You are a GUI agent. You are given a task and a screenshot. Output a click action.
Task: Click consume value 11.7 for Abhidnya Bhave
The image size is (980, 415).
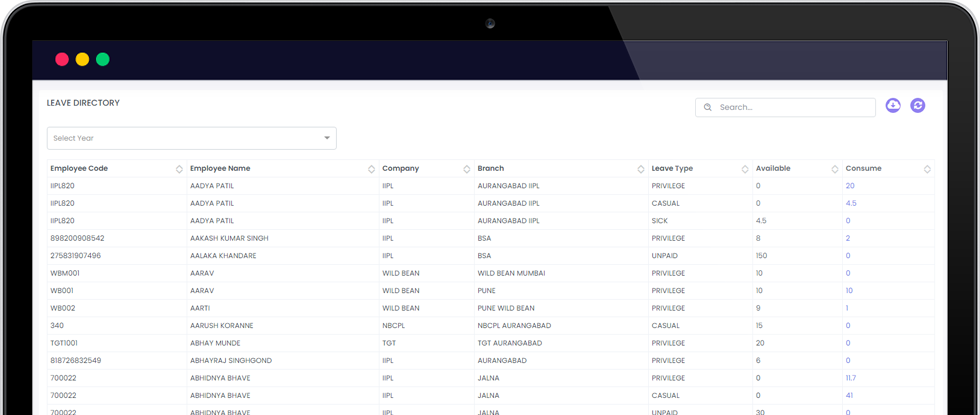pyautogui.click(x=851, y=378)
